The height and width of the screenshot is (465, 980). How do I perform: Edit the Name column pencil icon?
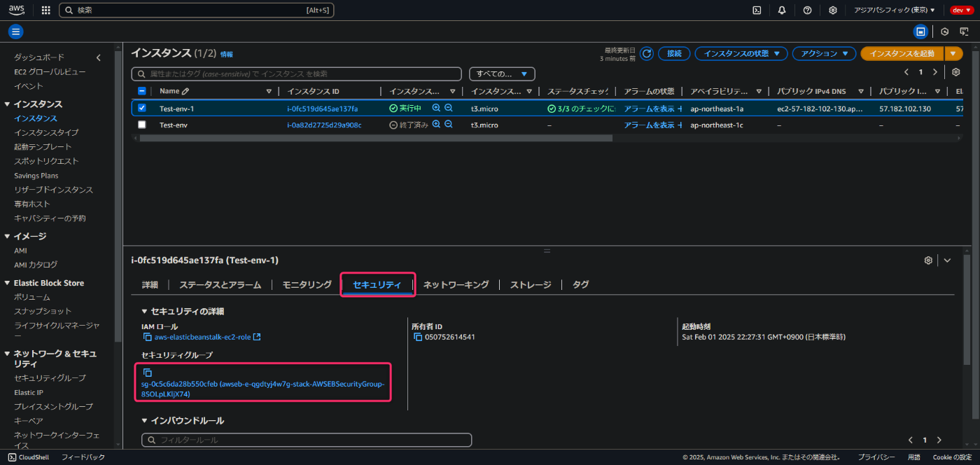(x=185, y=91)
